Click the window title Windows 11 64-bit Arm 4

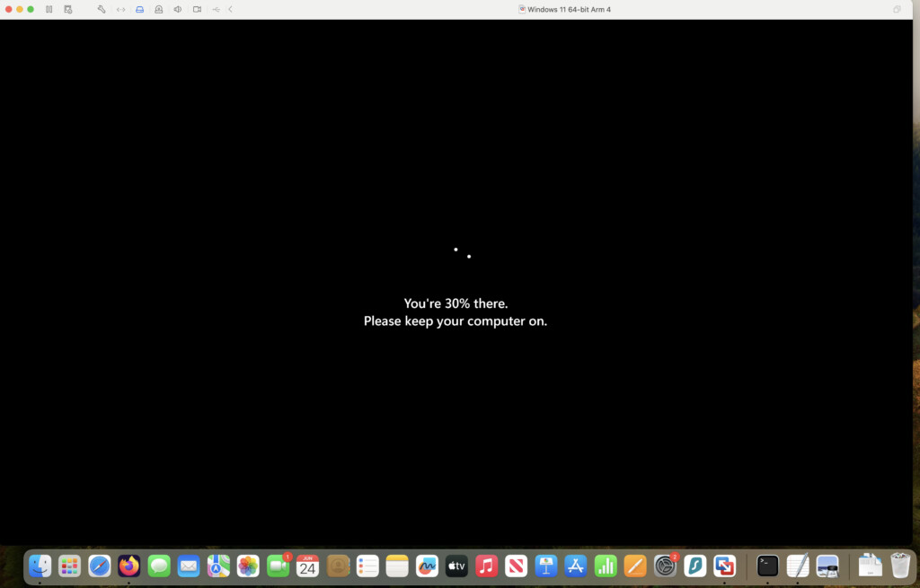[x=569, y=9]
